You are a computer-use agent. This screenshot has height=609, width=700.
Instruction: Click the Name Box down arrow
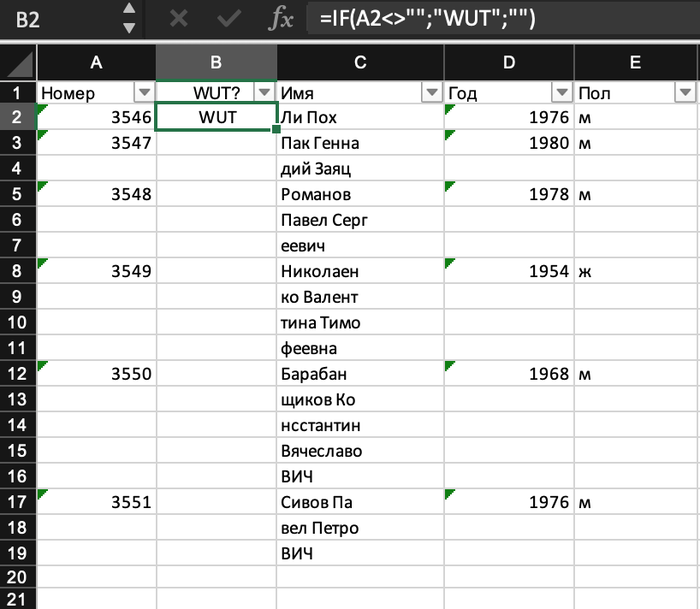(x=128, y=28)
